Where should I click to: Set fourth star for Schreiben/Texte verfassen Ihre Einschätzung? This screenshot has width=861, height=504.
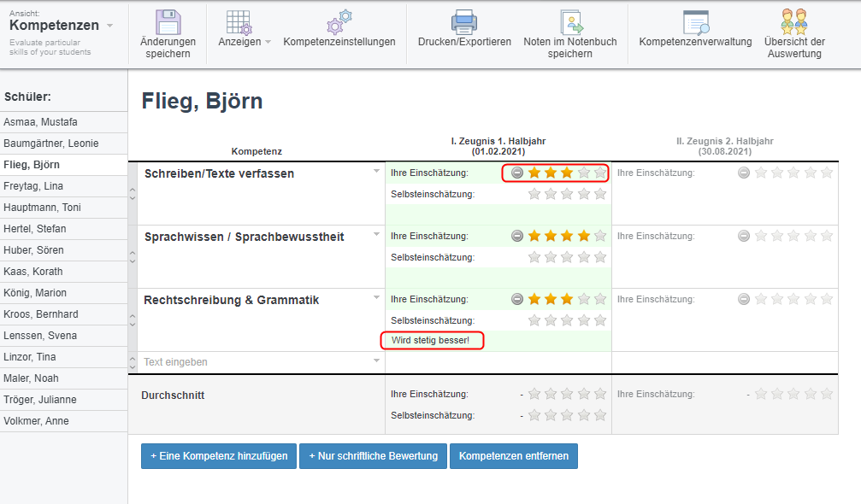[x=584, y=173]
